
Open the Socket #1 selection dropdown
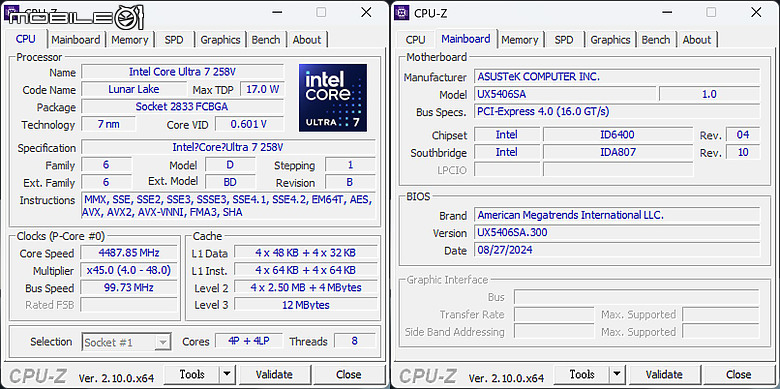tap(126, 342)
